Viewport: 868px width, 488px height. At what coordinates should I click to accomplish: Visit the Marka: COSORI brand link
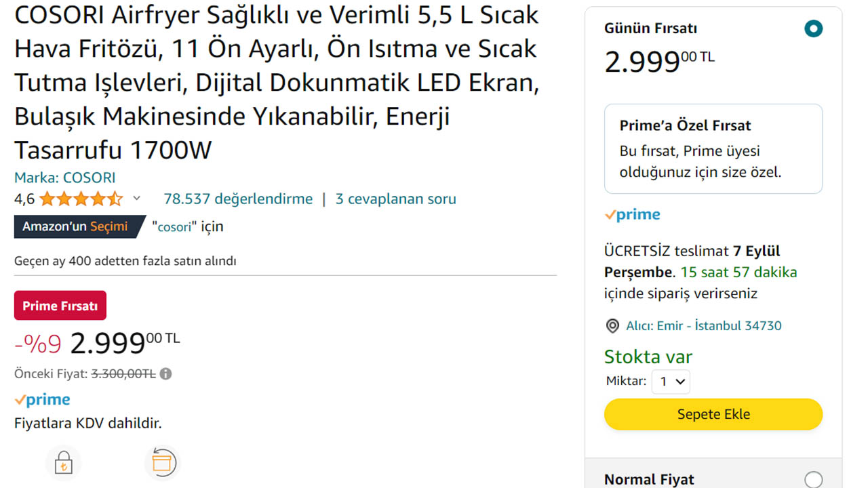click(65, 178)
